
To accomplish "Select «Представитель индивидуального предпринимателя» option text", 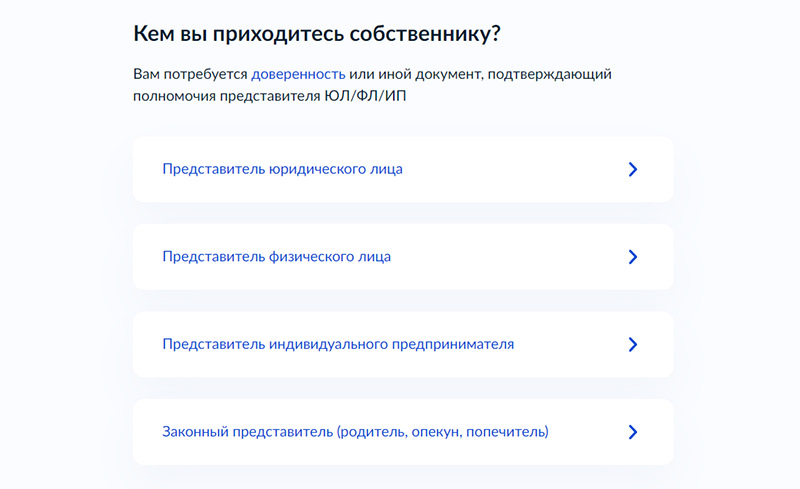I will [x=338, y=345].
